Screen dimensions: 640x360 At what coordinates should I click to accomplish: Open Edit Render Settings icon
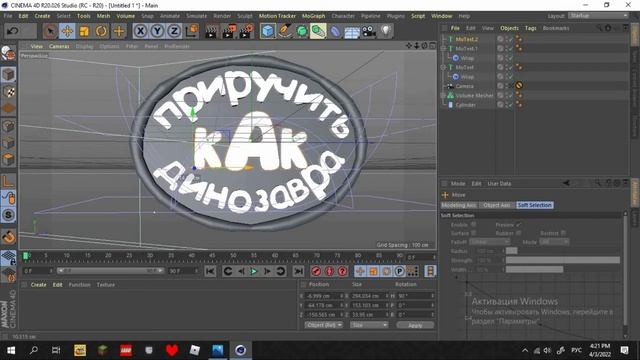coord(246,31)
